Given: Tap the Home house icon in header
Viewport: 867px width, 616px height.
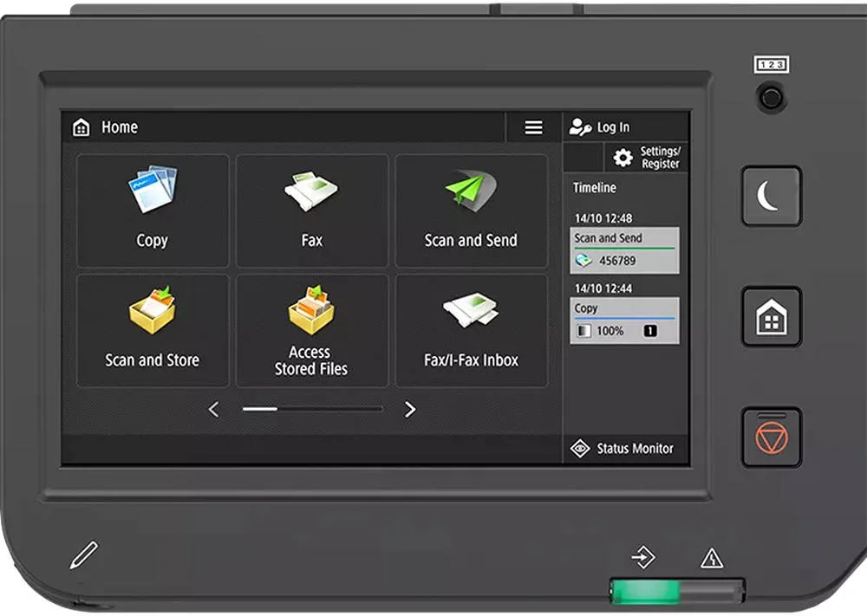Looking at the screenshot, I should pyautogui.click(x=81, y=127).
